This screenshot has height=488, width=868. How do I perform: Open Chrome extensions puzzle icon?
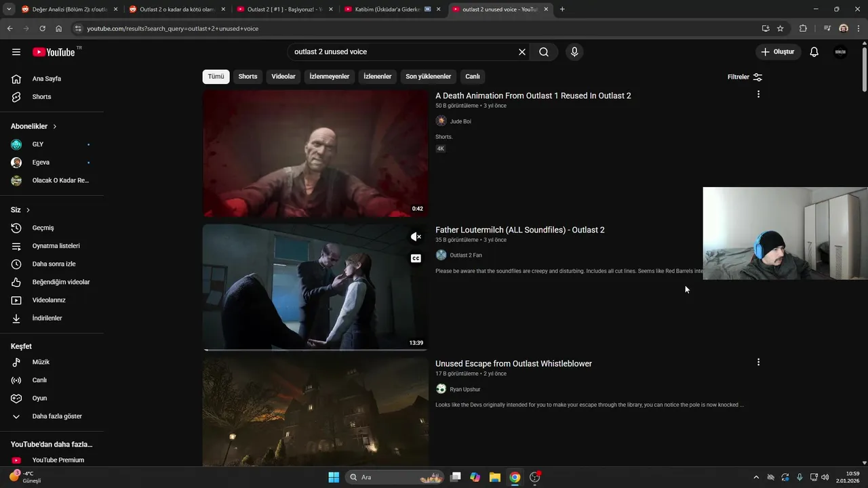pyautogui.click(x=804, y=28)
